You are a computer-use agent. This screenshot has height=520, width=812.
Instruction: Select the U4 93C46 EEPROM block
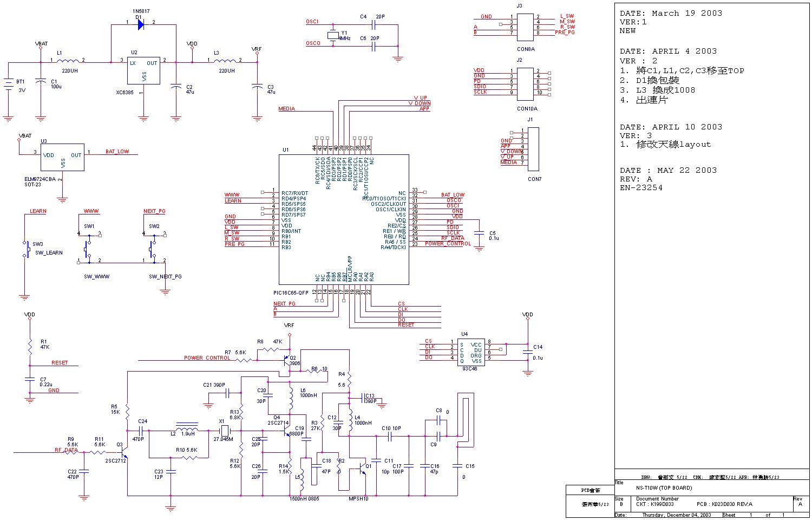click(x=470, y=352)
